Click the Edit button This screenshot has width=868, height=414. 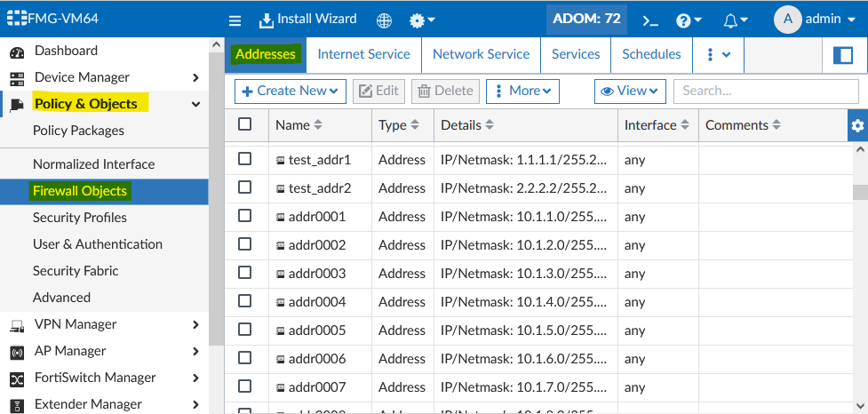[379, 92]
